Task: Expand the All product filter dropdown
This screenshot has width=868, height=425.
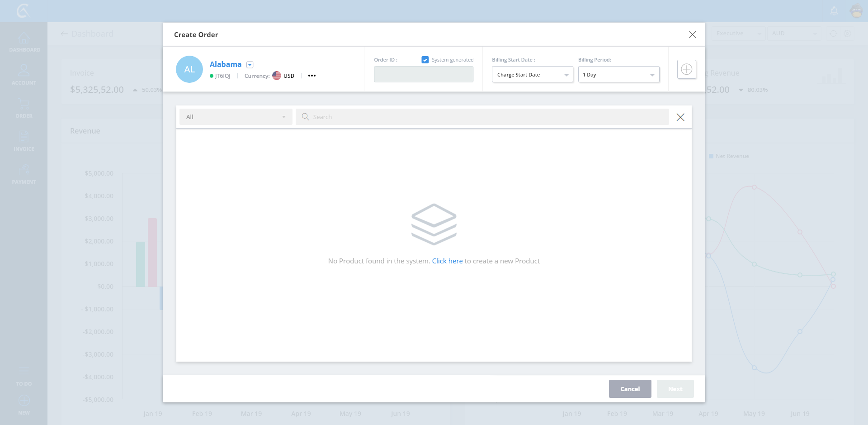Action: 236,117
